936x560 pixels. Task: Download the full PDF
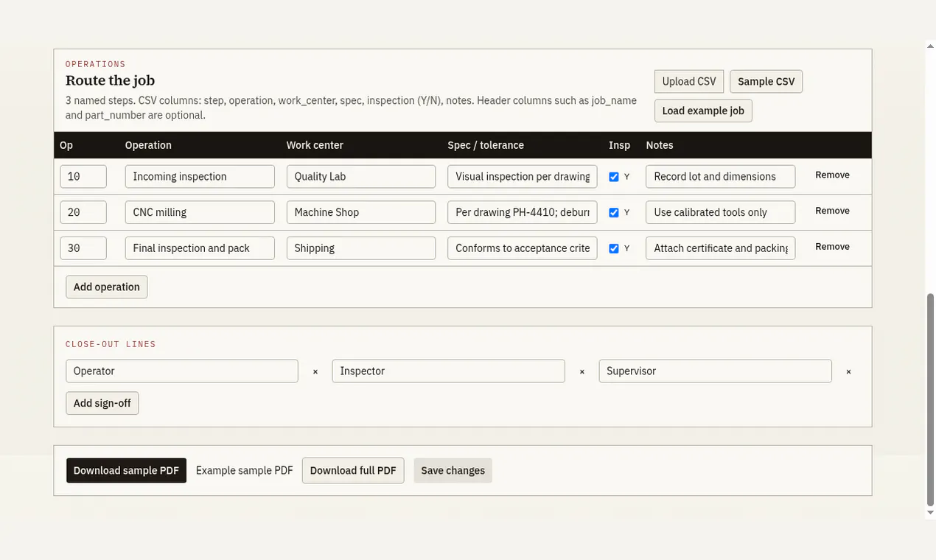(353, 471)
